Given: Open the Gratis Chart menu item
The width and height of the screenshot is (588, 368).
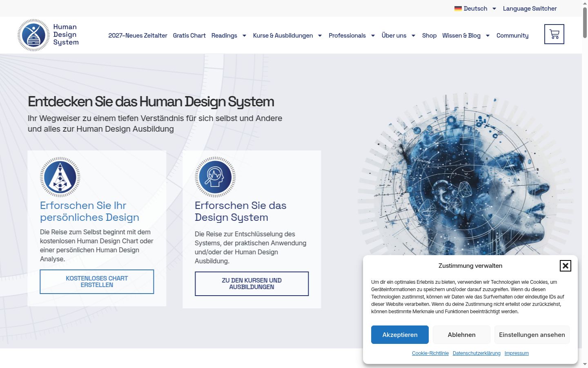Looking at the screenshot, I should [189, 36].
